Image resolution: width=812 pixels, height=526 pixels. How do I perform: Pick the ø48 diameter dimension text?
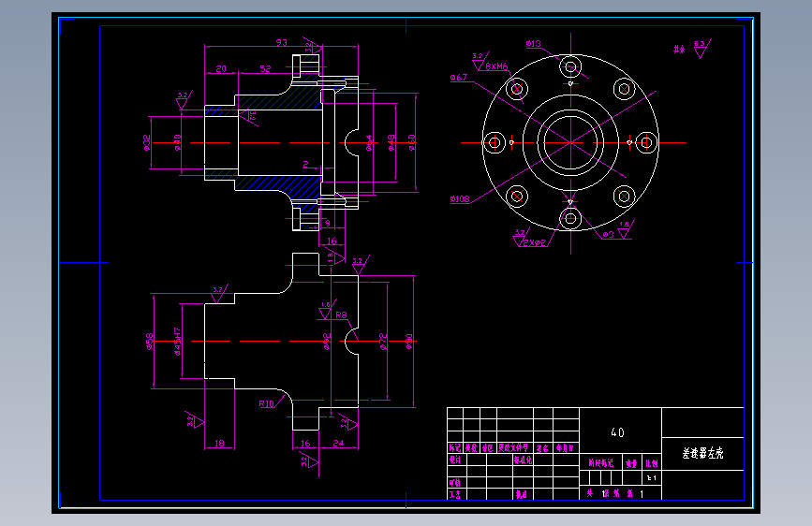[x=391, y=142]
